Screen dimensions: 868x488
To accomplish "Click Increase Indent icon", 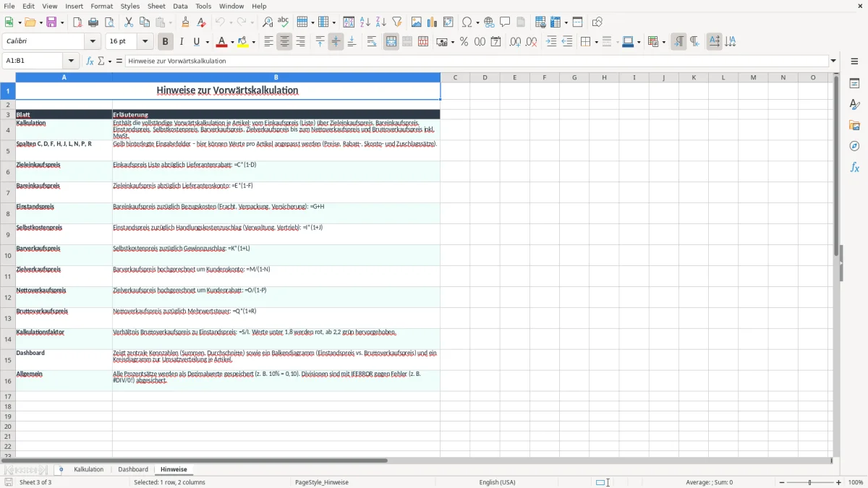I will pyautogui.click(x=551, y=42).
